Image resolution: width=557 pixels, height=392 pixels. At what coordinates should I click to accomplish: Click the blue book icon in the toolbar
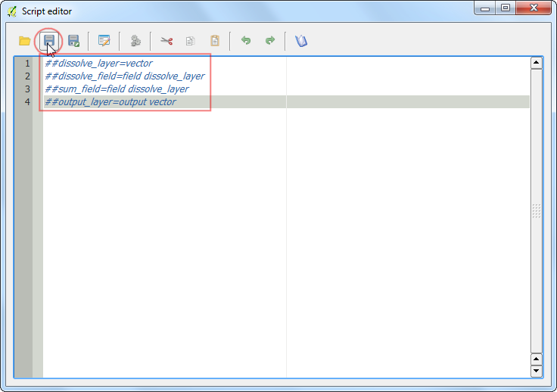click(x=301, y=41)
